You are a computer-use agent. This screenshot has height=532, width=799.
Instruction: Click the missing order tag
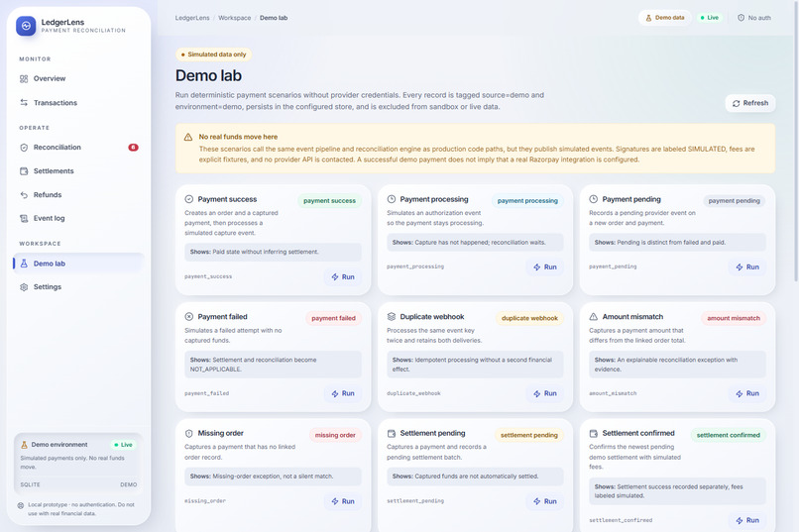[x=335, y=435]
